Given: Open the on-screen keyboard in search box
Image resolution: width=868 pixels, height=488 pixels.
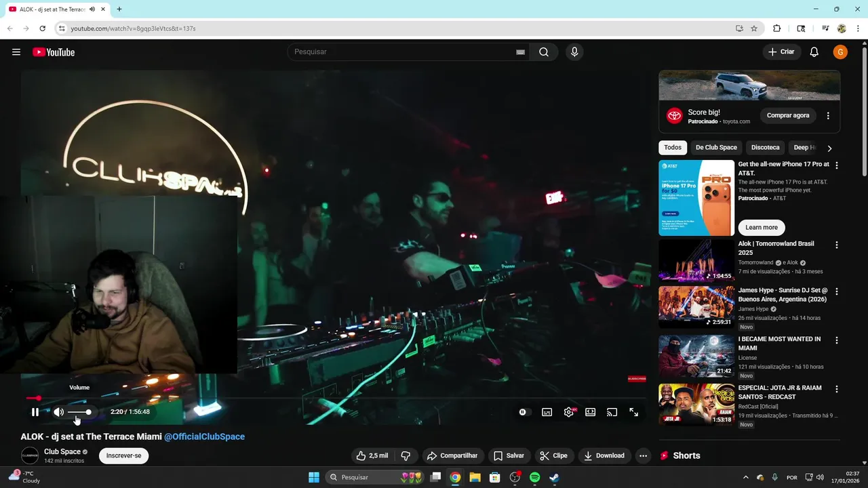Looking at the screenshot, I should click(x=520, y=52).
